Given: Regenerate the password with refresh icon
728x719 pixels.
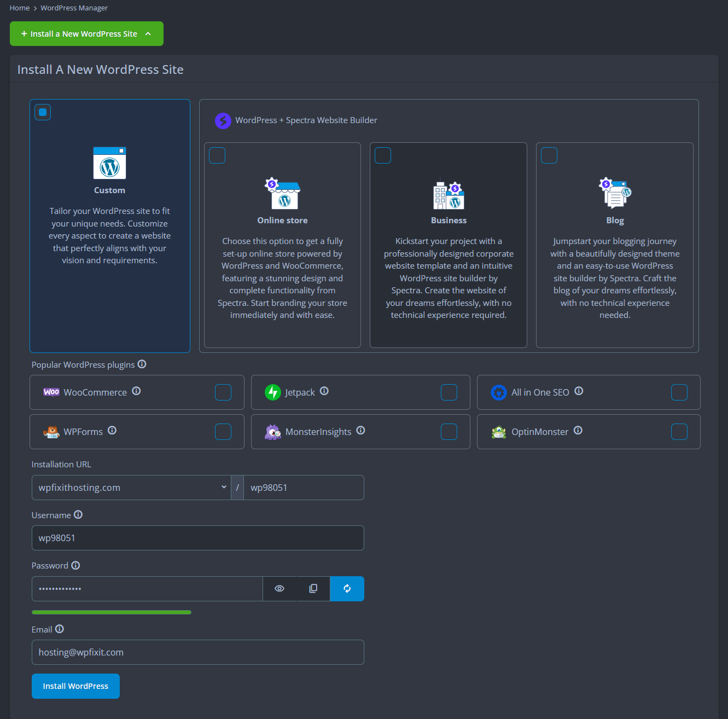Looking at the screenshot, I should click(x=347, y=589).
